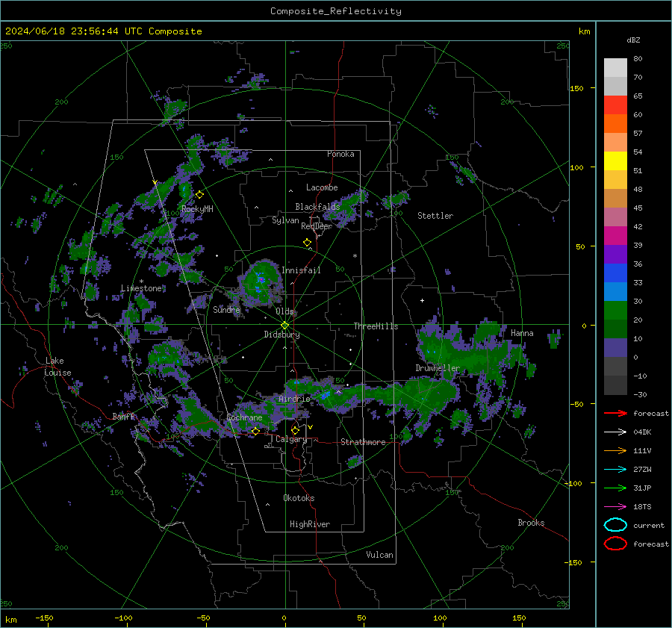The height and width of the screenshot is (628, 672).
Task: Click the yellow V marker northeast of Calgary
Action: click(x=310, y=427)
